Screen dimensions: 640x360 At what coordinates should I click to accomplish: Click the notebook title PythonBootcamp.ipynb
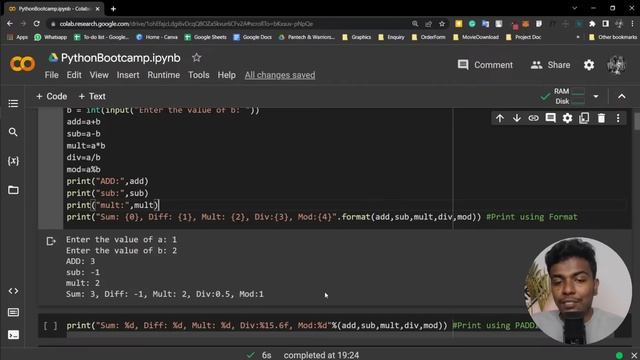pos(120,58)
